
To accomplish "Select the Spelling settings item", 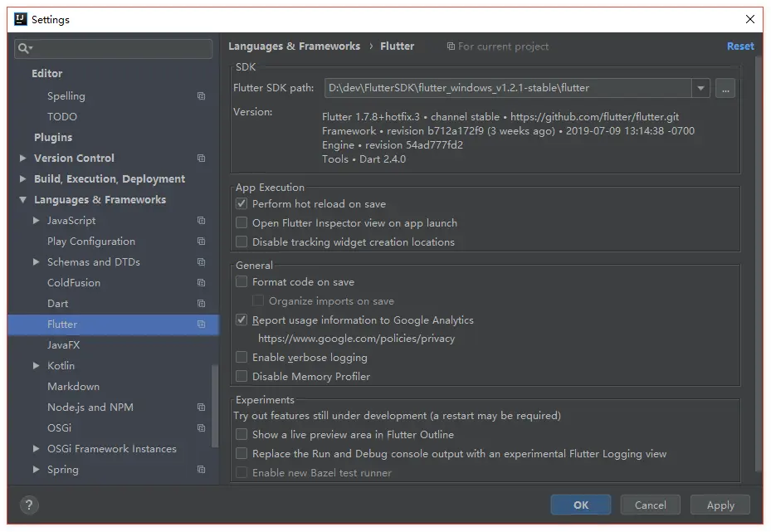I will (66, 96).
